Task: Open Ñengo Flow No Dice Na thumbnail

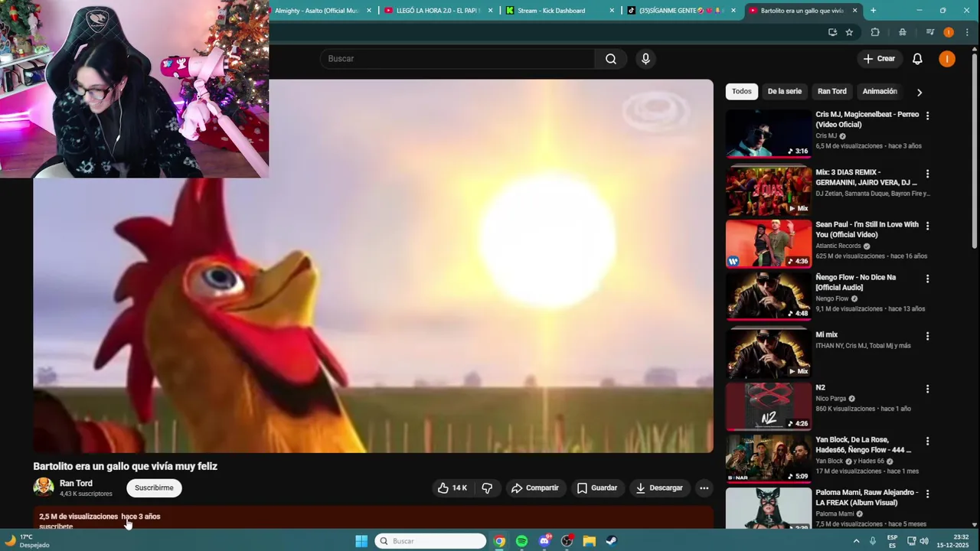Action: click(769, 295)
